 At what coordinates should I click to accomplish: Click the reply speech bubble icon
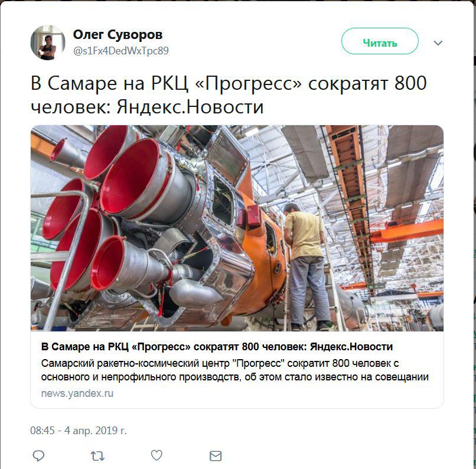coord(38,455)
